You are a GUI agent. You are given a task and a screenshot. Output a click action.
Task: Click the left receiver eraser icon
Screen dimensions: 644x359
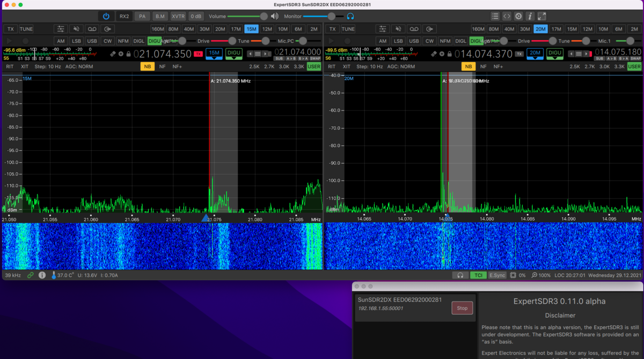113,54
